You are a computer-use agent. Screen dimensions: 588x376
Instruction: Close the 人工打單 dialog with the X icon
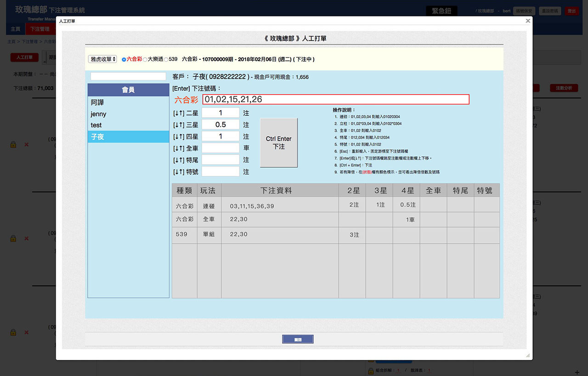tap(528, 21)
